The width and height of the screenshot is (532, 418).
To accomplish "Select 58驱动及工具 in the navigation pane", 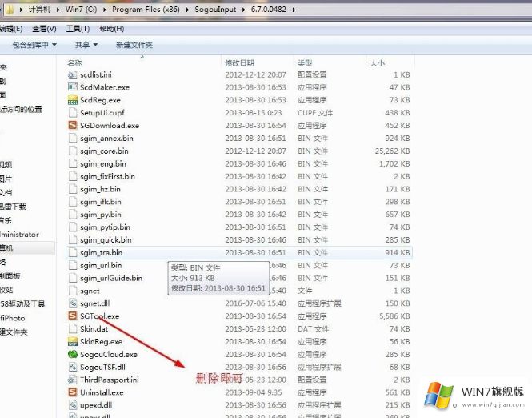I will click(x=22, y=304).
